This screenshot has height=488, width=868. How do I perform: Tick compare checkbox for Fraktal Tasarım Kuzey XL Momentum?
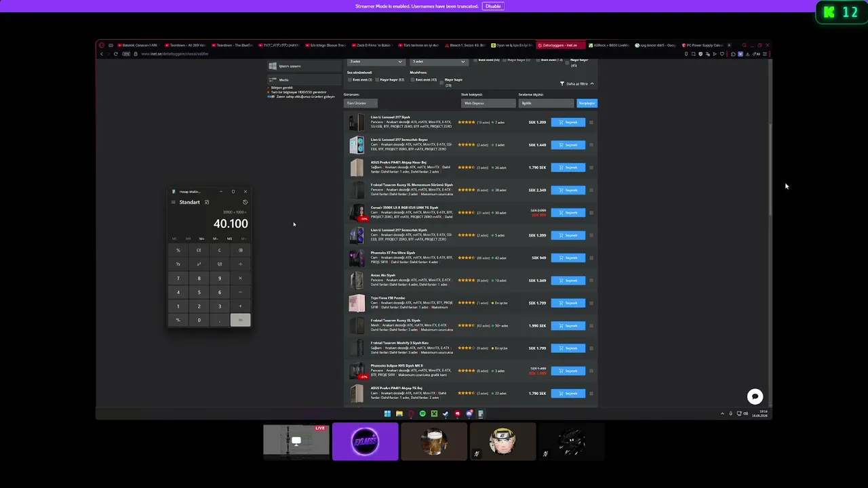click(x=591, y=190)
